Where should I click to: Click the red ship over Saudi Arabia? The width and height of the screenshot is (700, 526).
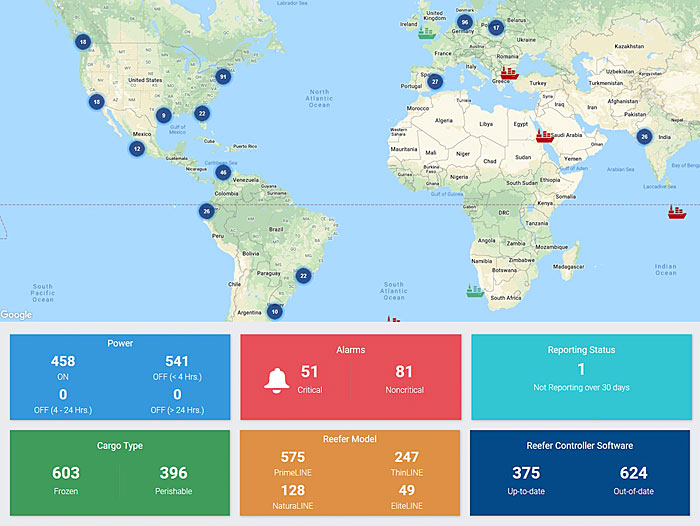pos(545,136)
